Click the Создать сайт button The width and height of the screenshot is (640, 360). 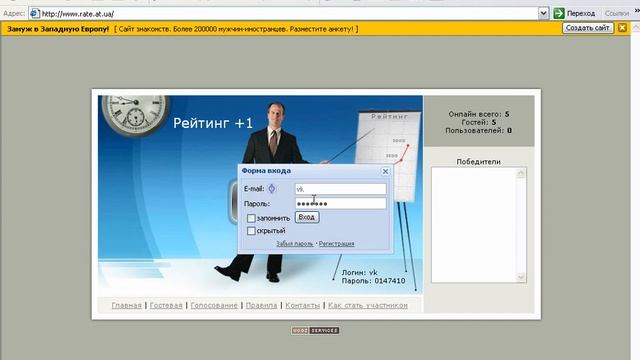(x=588, y=28)
